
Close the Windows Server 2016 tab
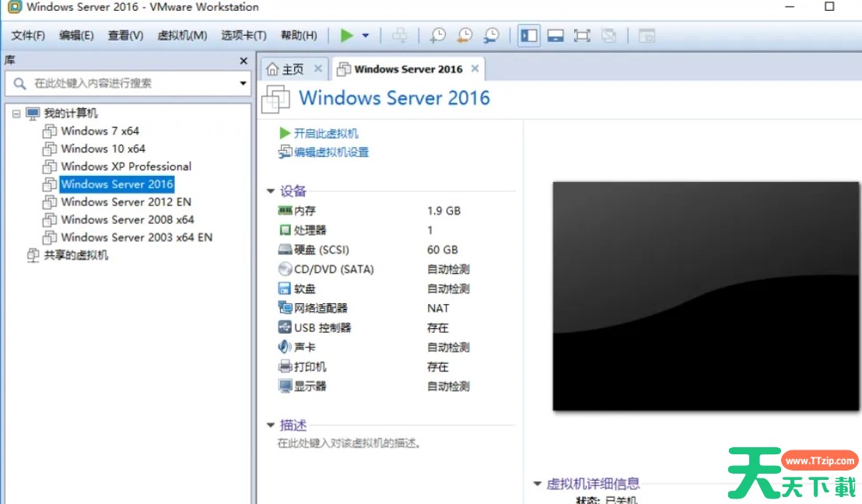coord(475,68)
